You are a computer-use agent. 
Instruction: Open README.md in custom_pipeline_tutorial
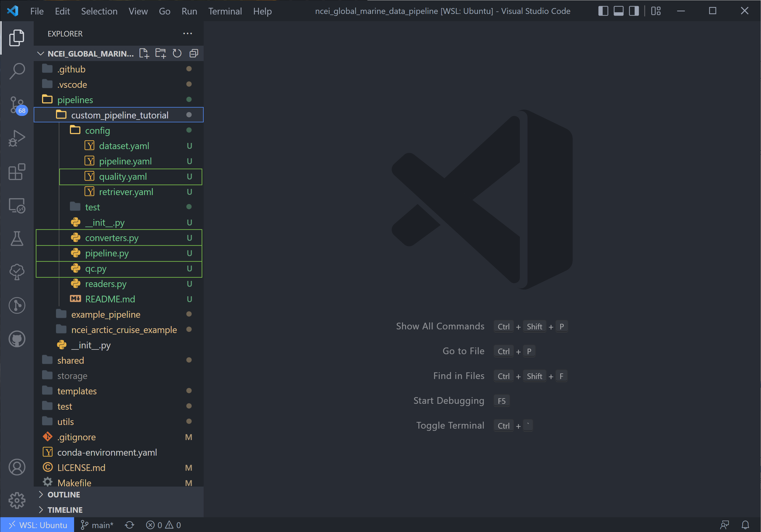click(x=119, y=299)
